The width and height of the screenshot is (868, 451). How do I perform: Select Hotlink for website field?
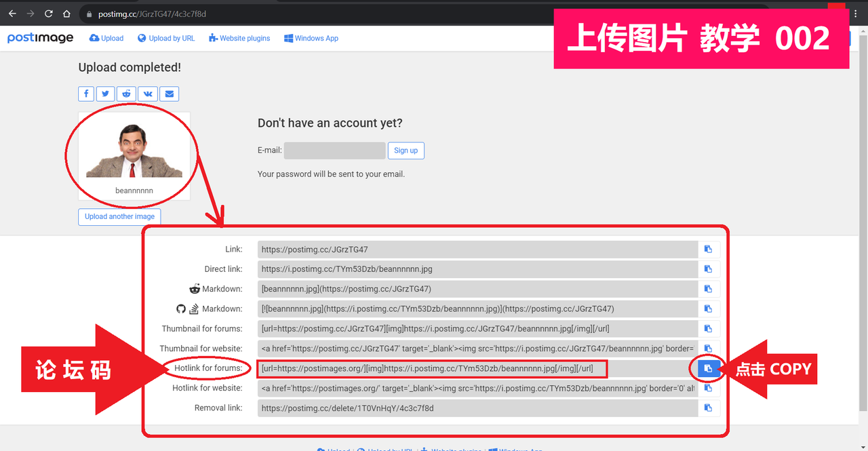[x=477, y=389]
